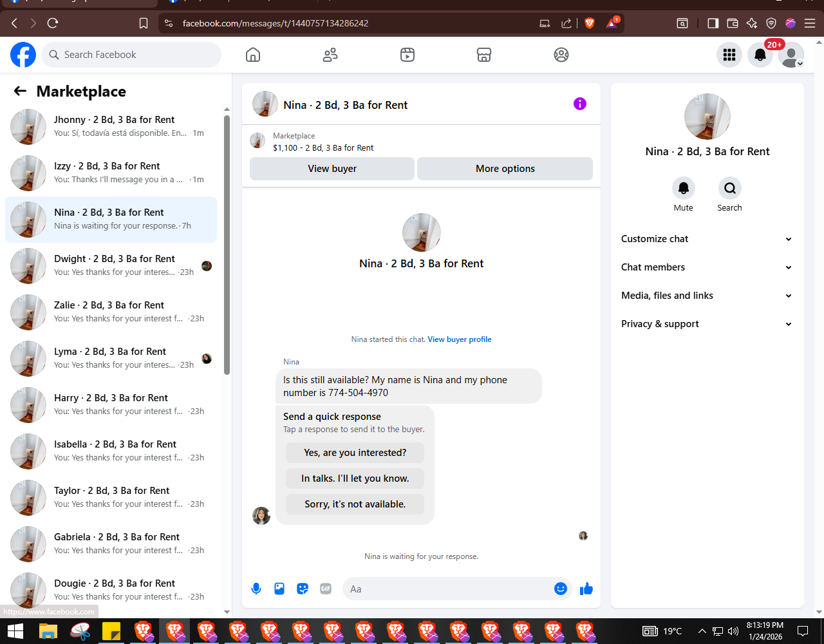
Task: Send a voice clip with the microphone icon
Action: click(x=256, y=589)
